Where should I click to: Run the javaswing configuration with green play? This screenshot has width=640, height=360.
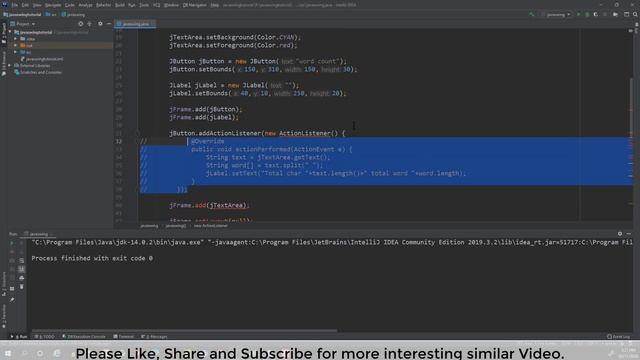578,14
